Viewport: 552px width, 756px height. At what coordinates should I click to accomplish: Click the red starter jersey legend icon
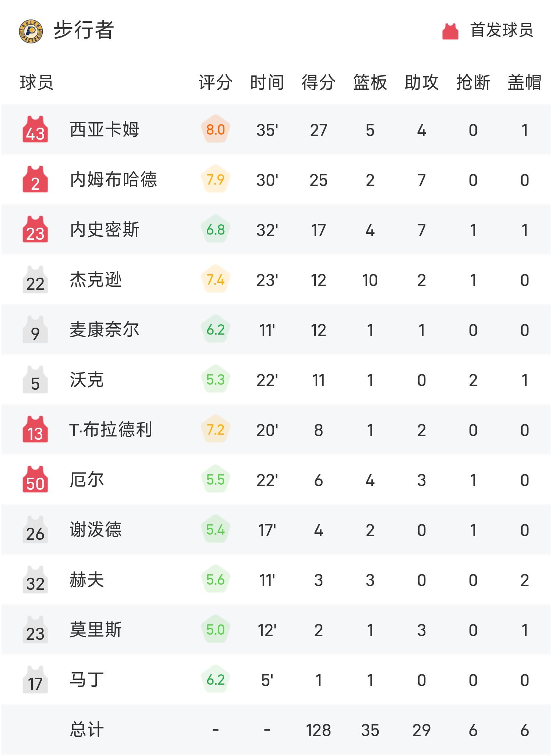point(450,31)
